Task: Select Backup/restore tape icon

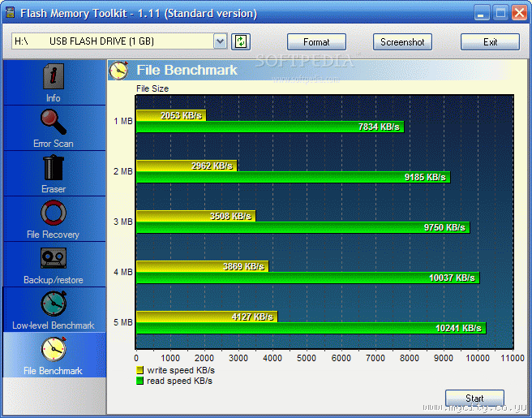Action: point(54,258)
